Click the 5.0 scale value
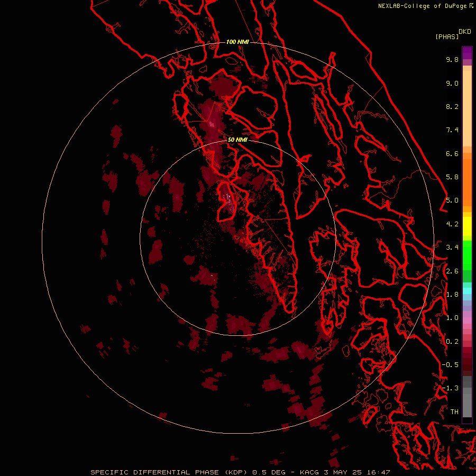The image size is (476, 476). (x=452, y=200)
